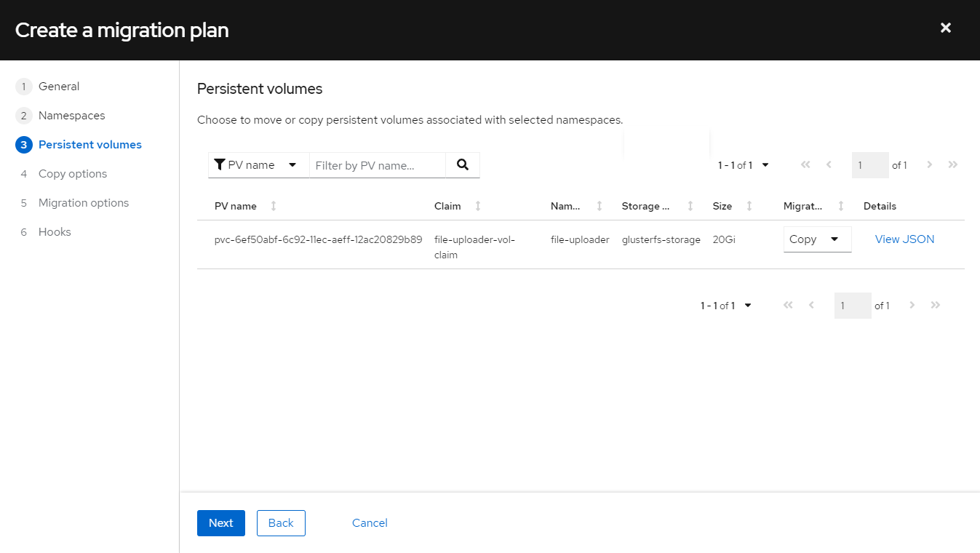This screenshot has height=553, width=980.
Task: Sort the table by Size column
Action: click(750, 206)
